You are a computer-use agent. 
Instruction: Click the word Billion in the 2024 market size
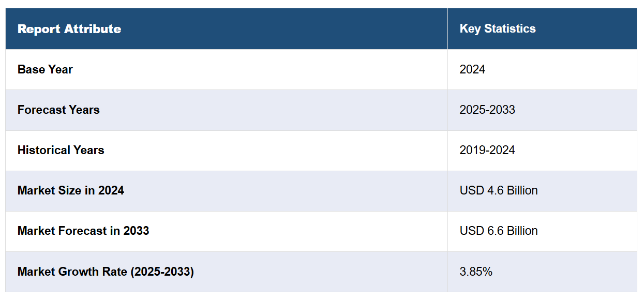point(521,190)
